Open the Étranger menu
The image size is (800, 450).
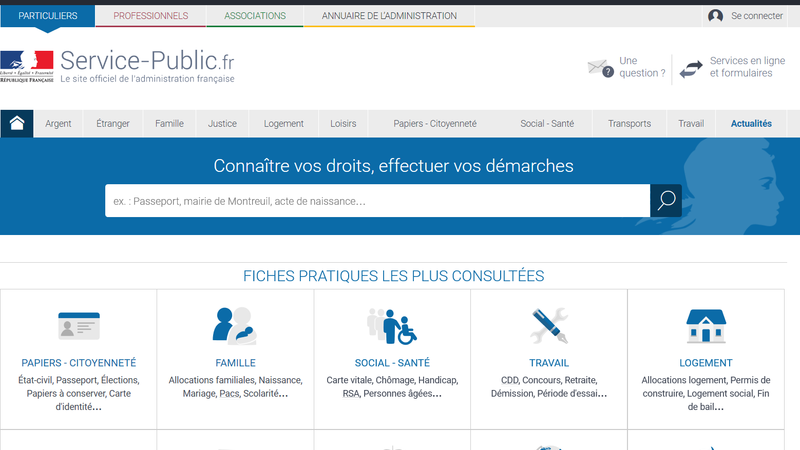click(113, 123)
